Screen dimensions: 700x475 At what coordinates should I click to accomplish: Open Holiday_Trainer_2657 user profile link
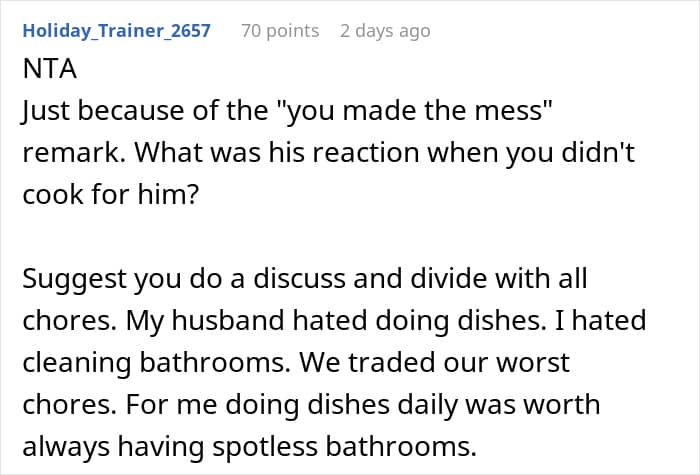pos(117,31)
